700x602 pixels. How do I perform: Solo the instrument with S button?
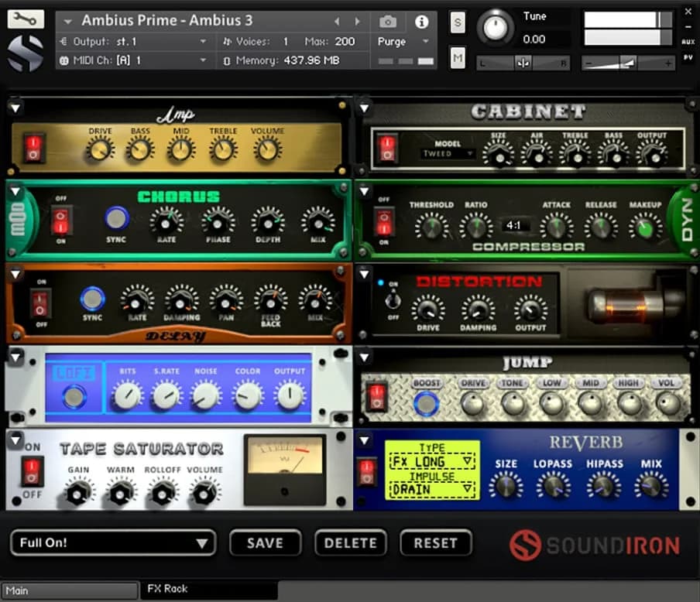coord(458,23)
